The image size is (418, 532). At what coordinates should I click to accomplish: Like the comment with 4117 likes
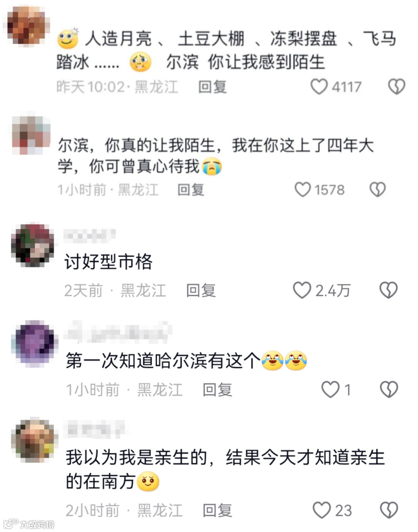click(x=319, y=86)
